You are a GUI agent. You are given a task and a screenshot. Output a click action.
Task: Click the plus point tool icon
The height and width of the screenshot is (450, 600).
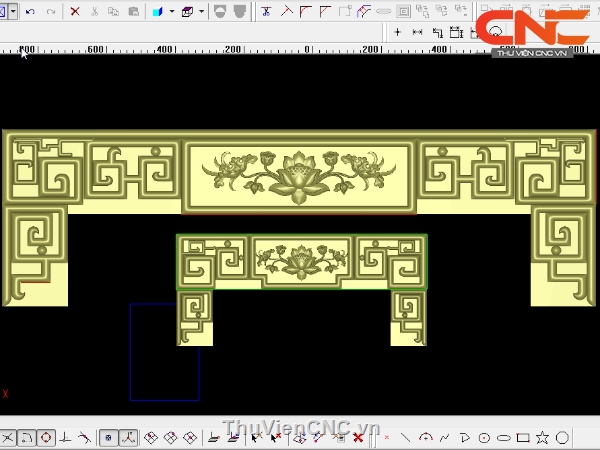tap(397, 32)
